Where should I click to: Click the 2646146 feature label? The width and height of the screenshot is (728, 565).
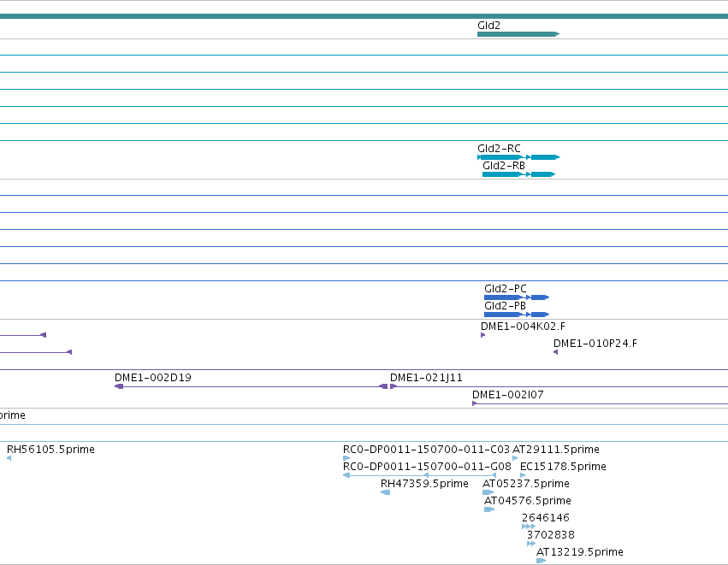click(546, 518)
